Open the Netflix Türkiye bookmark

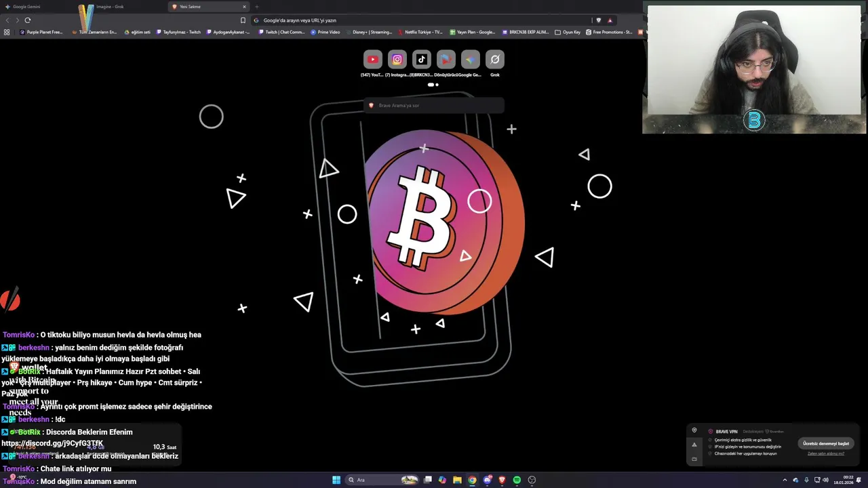pyautogui.click(x=420, y=32)
